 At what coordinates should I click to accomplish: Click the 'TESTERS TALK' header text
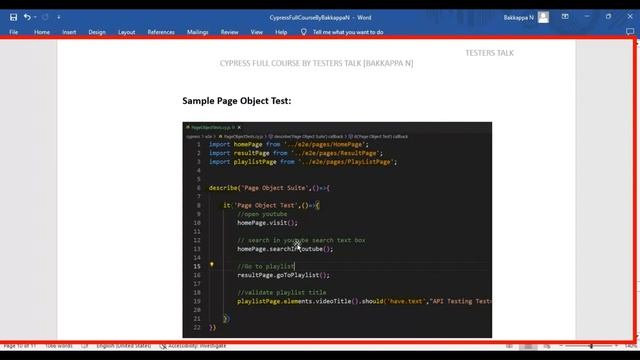(489, 53)
